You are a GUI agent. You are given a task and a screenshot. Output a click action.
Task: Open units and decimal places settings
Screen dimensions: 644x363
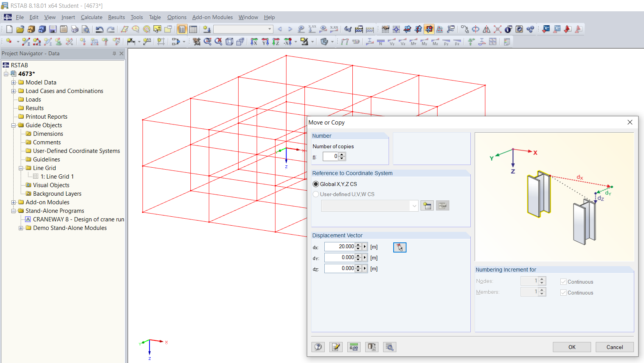coord(354,347)
